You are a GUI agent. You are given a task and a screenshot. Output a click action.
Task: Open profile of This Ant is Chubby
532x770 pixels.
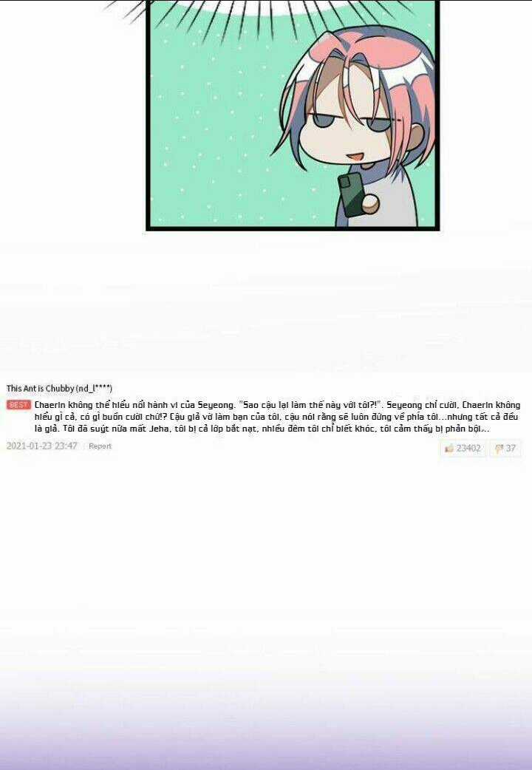point(41,388)
